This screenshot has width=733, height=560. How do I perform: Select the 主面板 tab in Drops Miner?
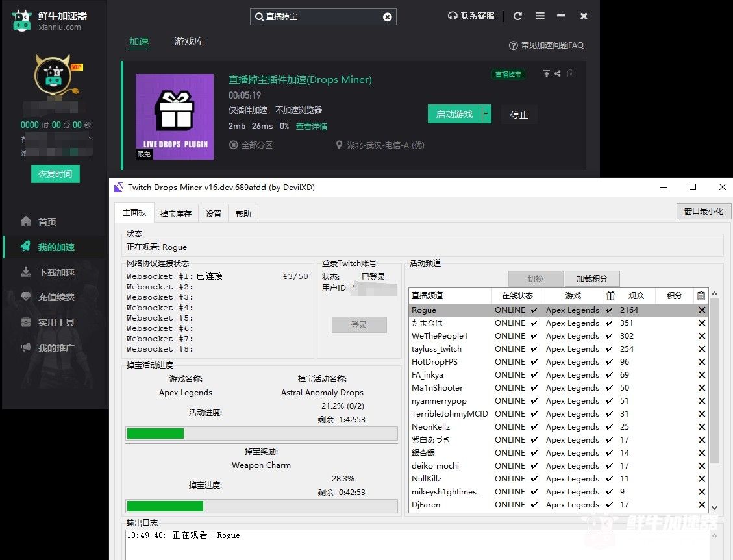[x=134, y=212]
